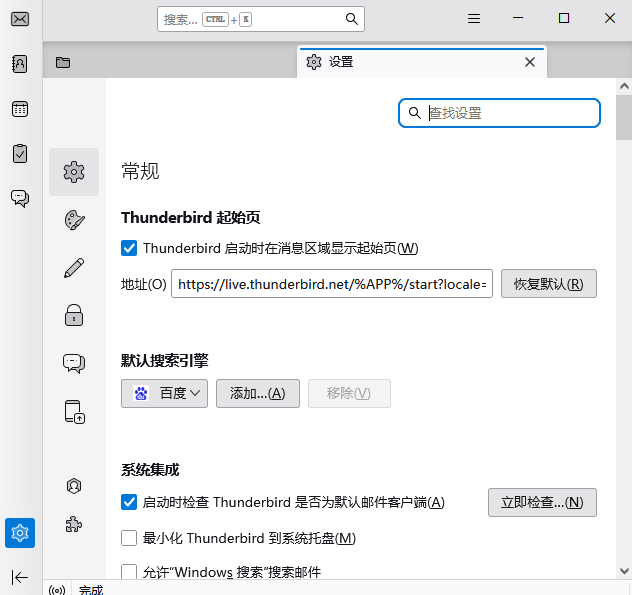Open the Address Book space
Viewport: 632px width, 595px height.
(20, 64)
